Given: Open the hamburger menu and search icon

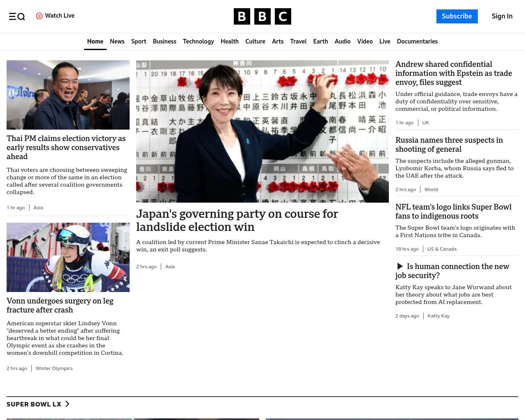Looking at the screenshot, I should click(17, 16).
